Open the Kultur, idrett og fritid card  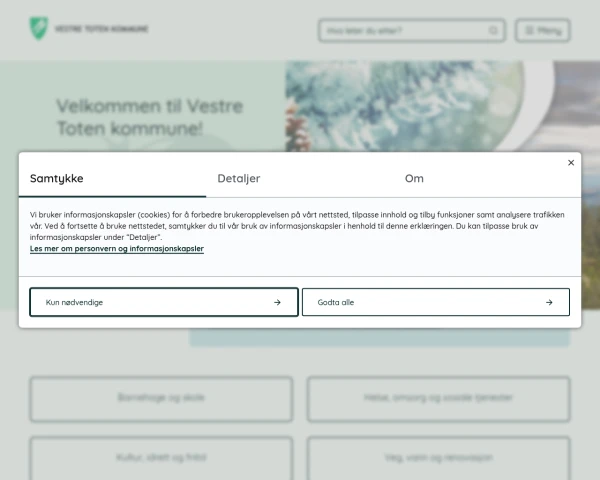pyautogui.click(x=161, y=458)
